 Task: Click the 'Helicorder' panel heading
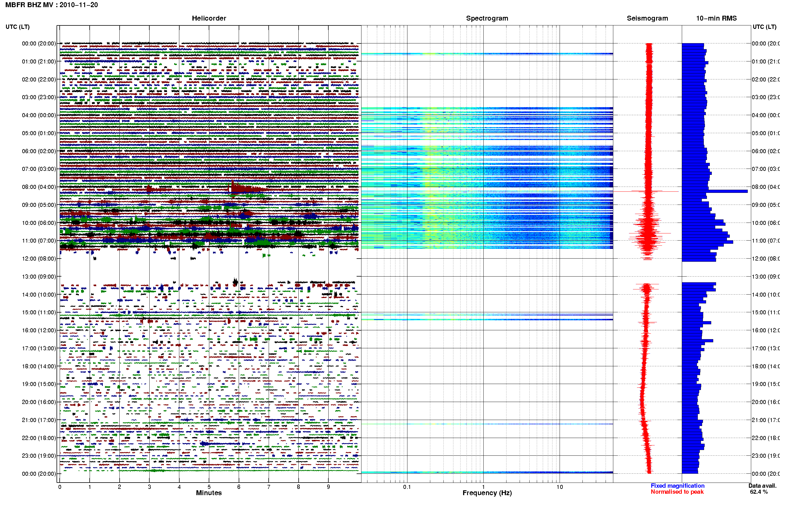(209, 18)
